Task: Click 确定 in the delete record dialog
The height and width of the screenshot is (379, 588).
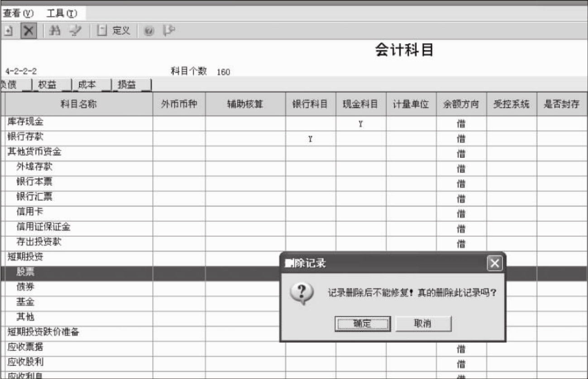Action: [362, 323]
